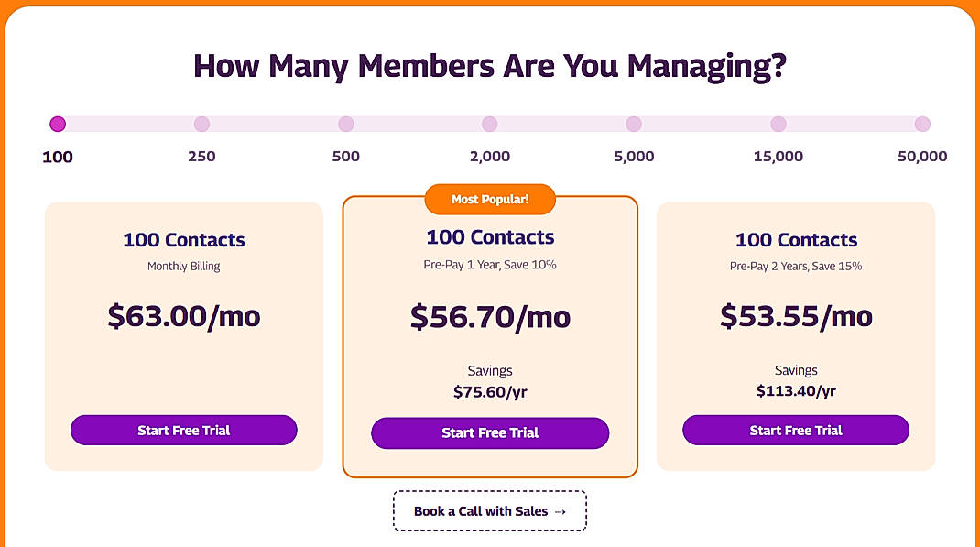This screenshot has height=547, width=980.
Task: Select the Monthly Billing pricing card
Action: [183, 336]
